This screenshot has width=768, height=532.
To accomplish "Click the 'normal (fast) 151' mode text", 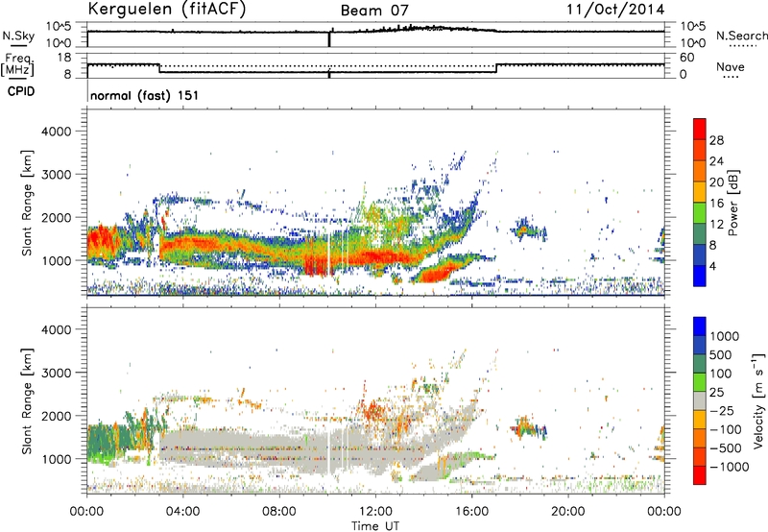I will click(x=145, y=95).
